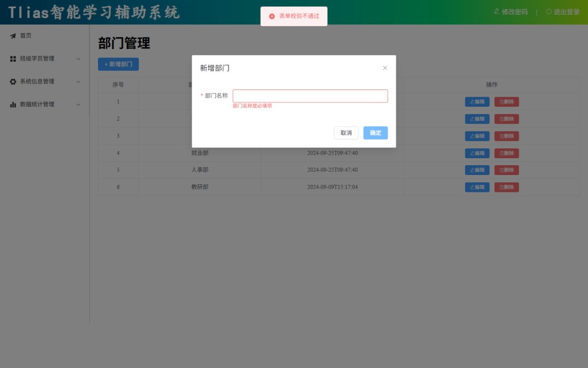Open 修改密码 link in header
Image resolution: width=588 pixels, height=368 pixels.
[511, 12]
